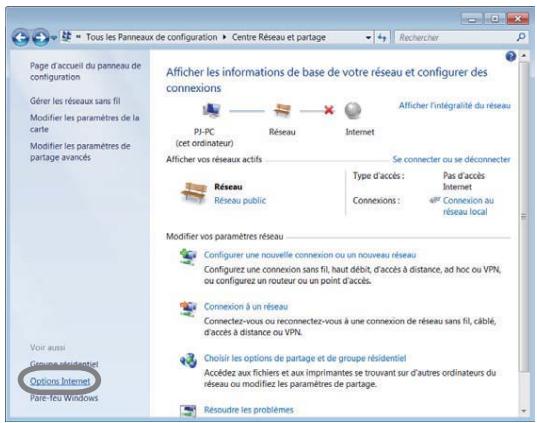
Task: Open 'Configurer une nouvelle connexion ou un nouveau réseau'
Action: point(310,255)
